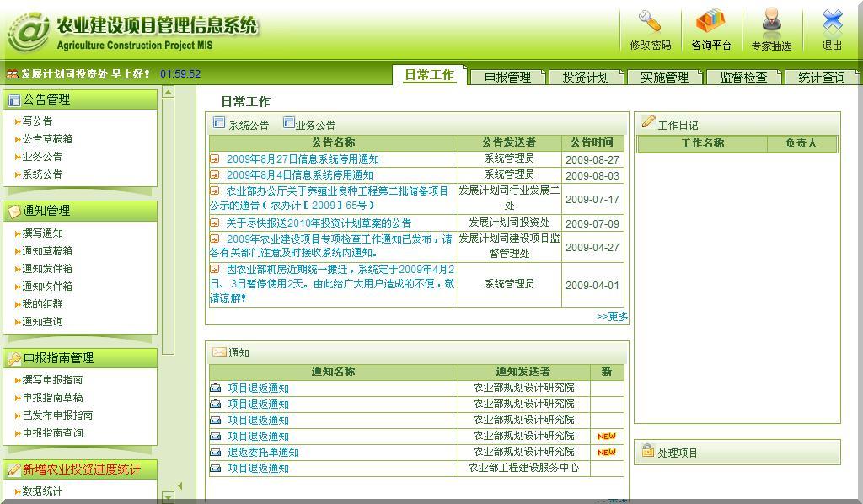This screenshot has width=863, height=504.
Task: Collapse the 公告管理 sidebar section
Action: pyautogui.click(x=80, y=99)
